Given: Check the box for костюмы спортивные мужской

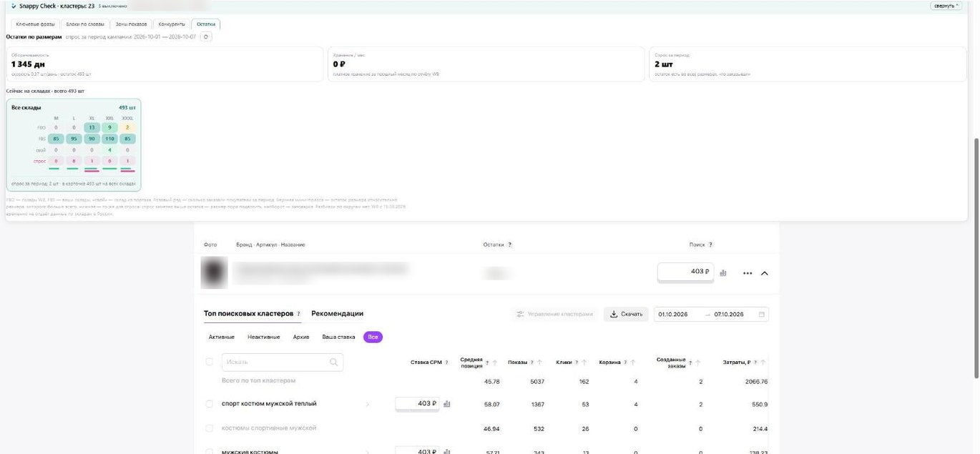Looking at the screenshot, I should [x=210, y=428].
